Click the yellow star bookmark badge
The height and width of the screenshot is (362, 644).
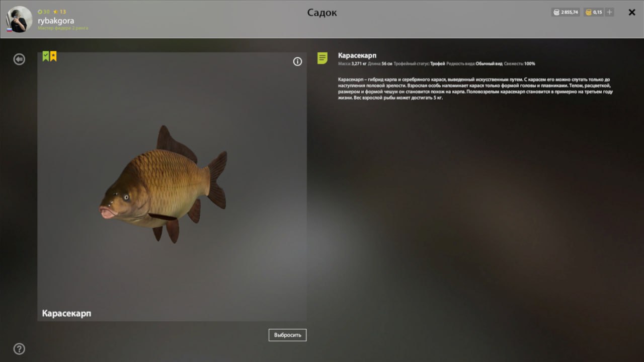point(53,56)
